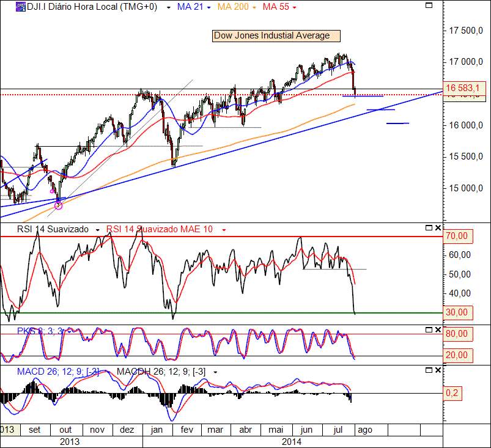Expand the MA 21 indicator dropdown
Viewport: 491px width, 448px height.
[x=209, y=7]
